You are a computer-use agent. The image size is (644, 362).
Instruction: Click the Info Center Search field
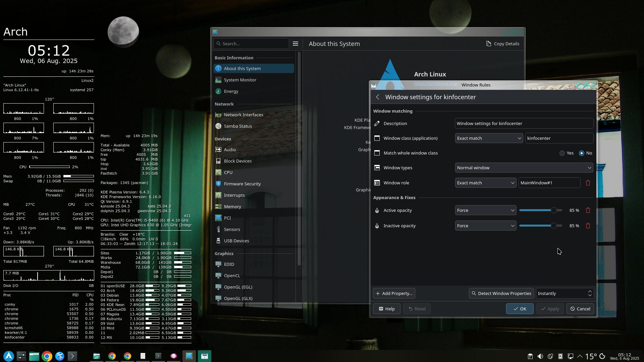(251, 44)
